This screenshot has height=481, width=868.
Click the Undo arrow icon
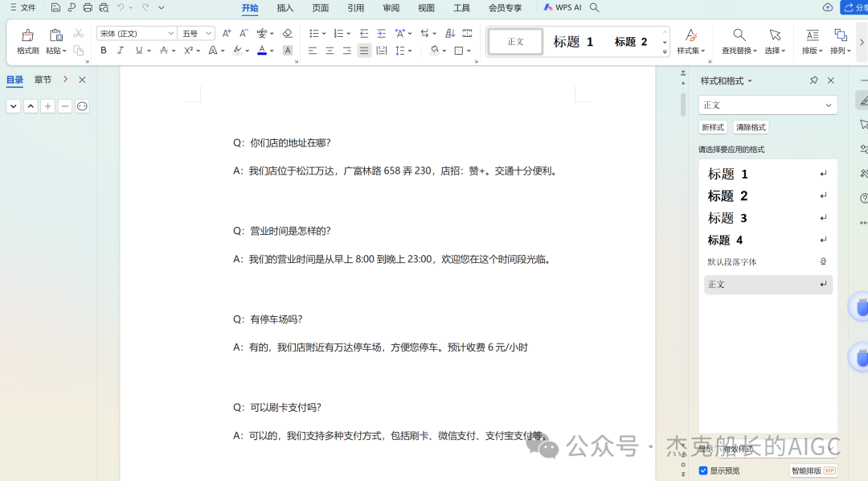coord(121,8)
